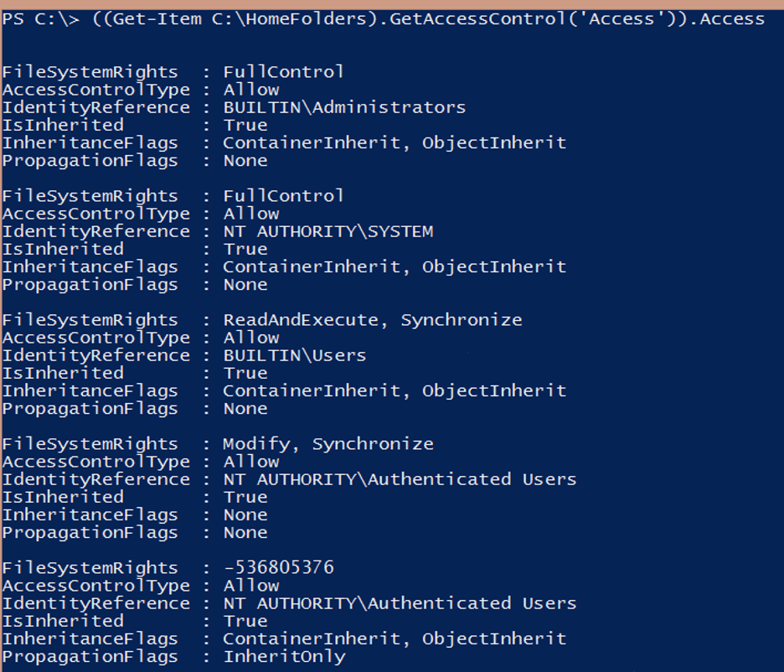The height and width of the screenshot is (672, 784).
Task: Click the trailing .Access property in command
Action: point(726,18)
